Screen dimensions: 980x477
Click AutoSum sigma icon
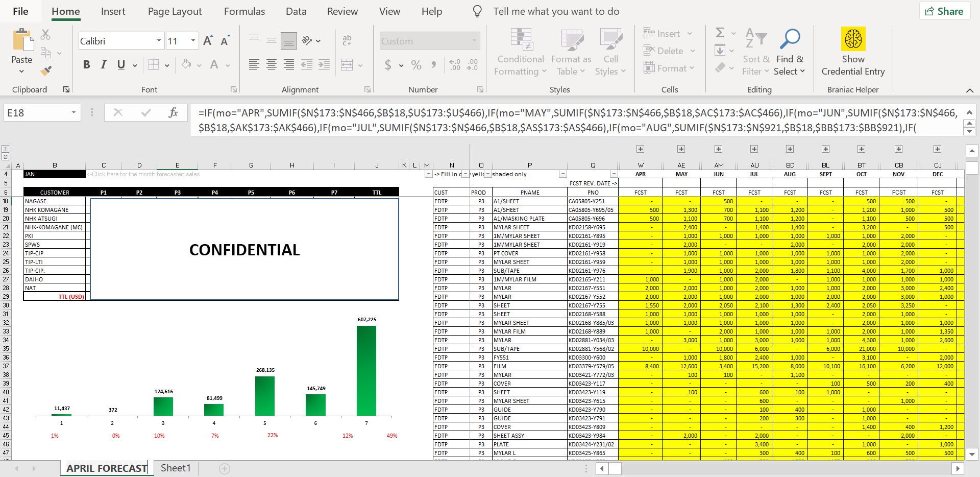(x=720, y=33)
